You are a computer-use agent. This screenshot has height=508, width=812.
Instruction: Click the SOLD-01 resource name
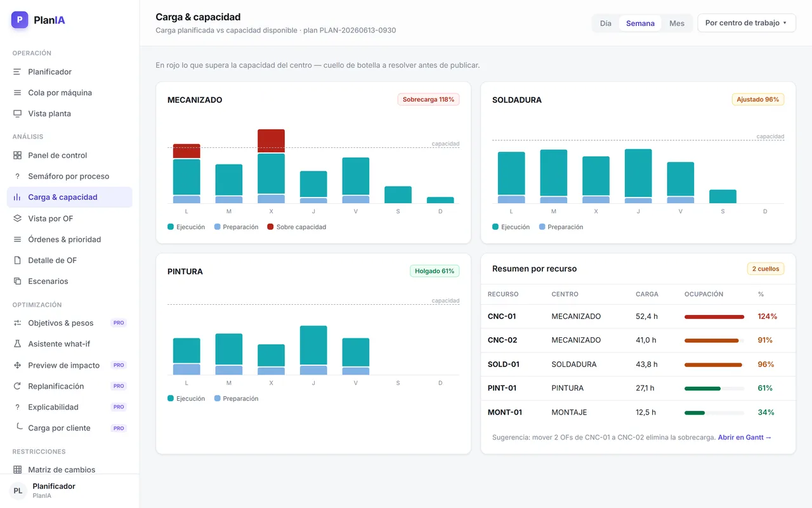click(x=504, y=364)
